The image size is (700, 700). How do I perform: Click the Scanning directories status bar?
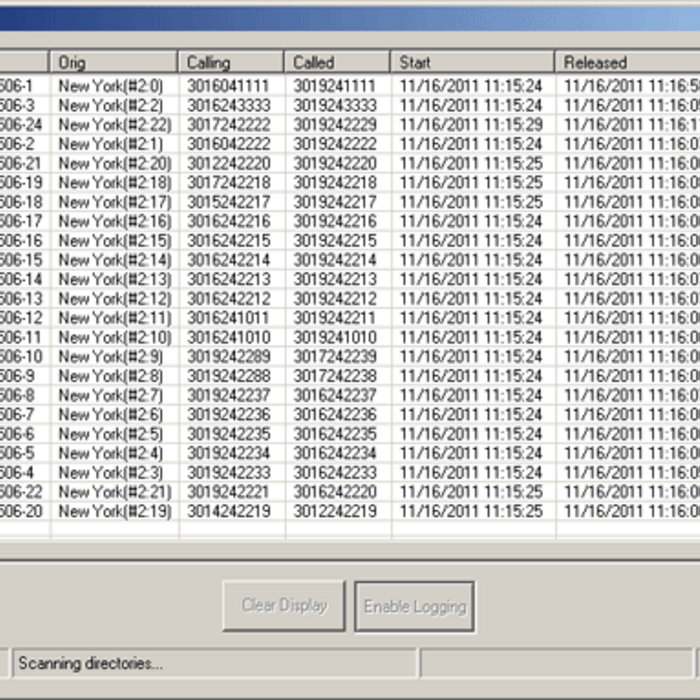coord(212,663)
